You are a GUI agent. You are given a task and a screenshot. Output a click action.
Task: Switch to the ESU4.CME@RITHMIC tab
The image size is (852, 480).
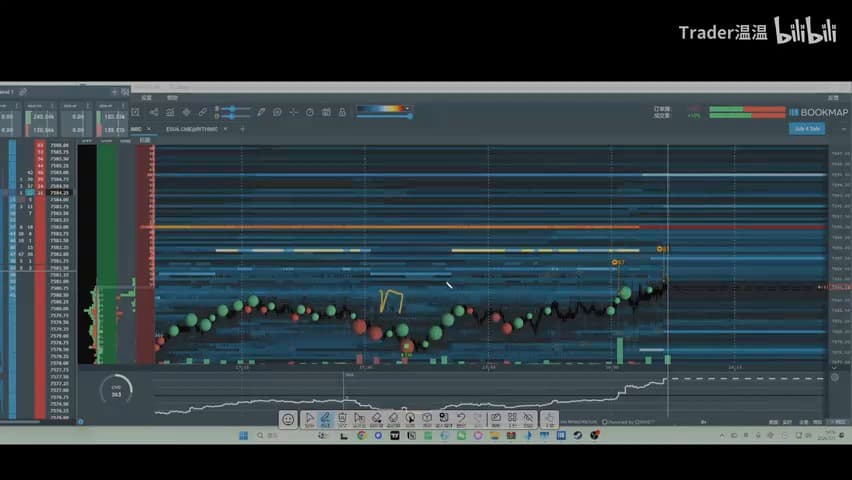[192, 129]
